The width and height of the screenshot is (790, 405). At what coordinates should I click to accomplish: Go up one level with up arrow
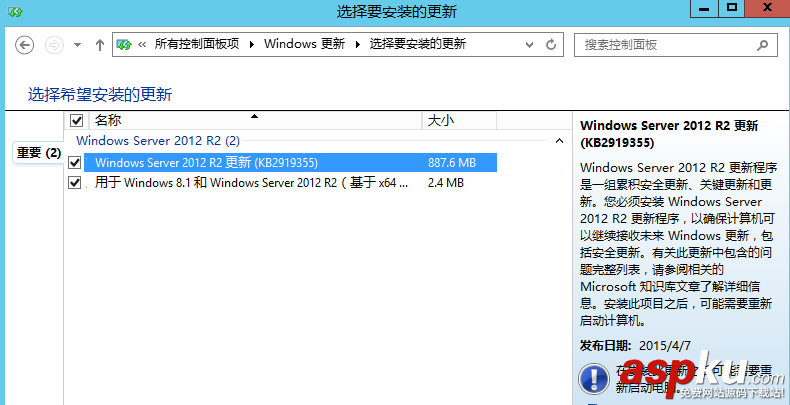point(100,45)
